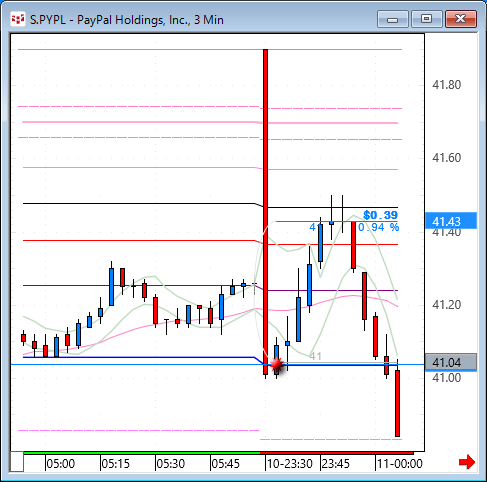
Task: Click the 23:45 time axis label
Action: 336,464
